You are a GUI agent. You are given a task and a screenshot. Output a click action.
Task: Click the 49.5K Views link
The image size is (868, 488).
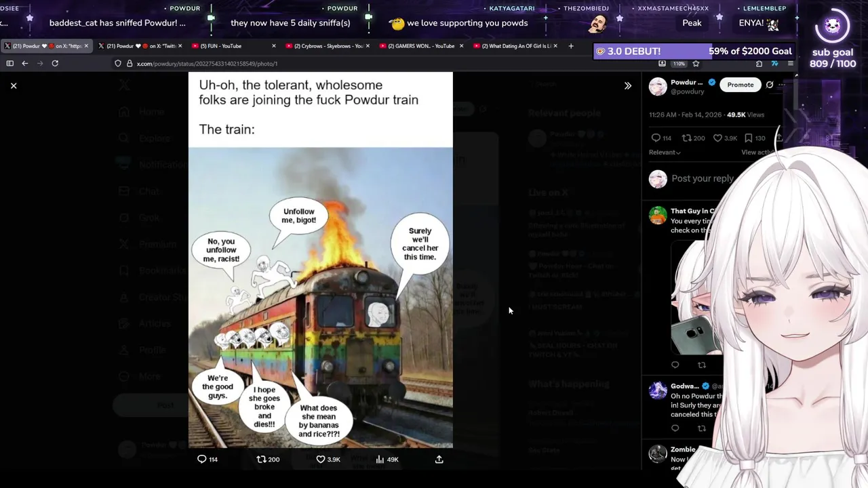coord(745,115)
